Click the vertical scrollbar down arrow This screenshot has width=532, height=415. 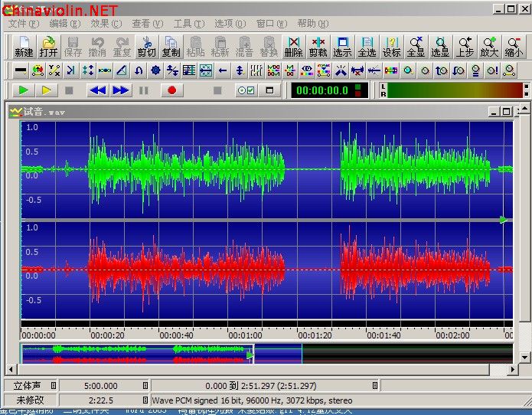click(x=524, y=357)
